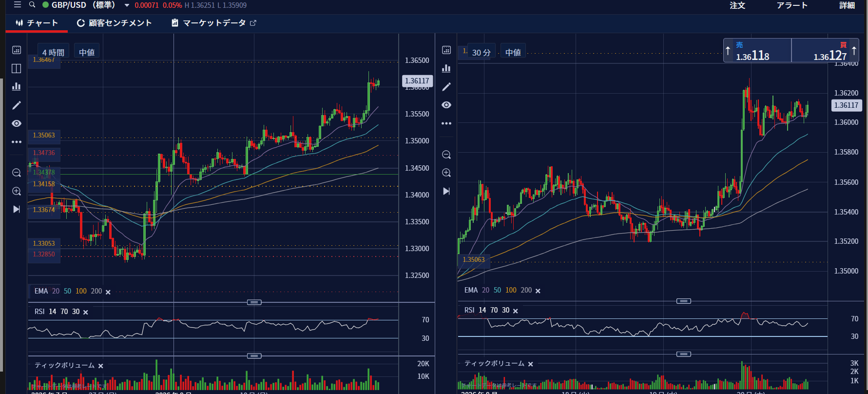Open left chart type bar icon
868x394 pixels.
point(17,86)
